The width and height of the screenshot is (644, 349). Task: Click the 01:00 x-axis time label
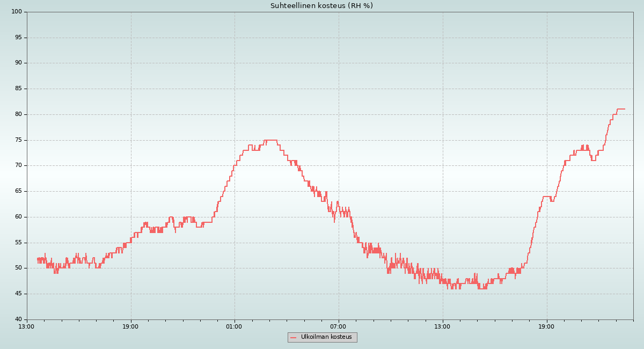tap(234, 326)
